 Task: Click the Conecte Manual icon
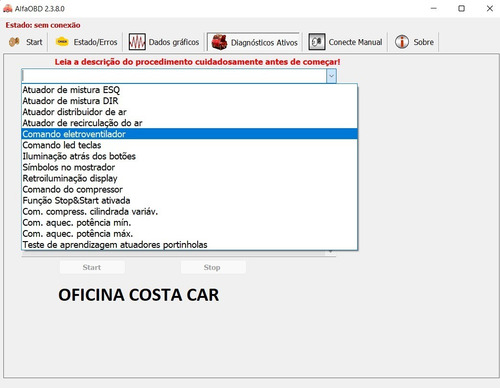point(317,42)
